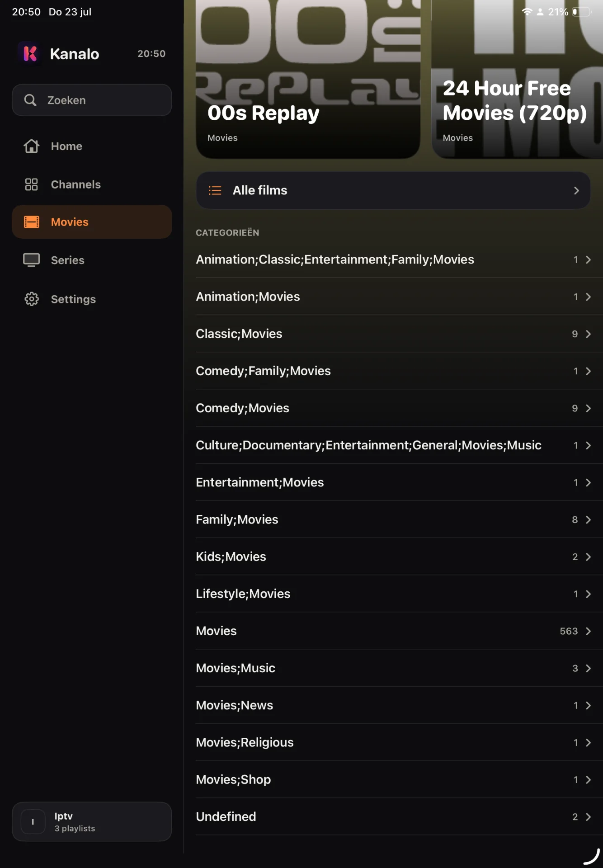Go to the Series section
The image size is (603, 868).
point(92,260)
